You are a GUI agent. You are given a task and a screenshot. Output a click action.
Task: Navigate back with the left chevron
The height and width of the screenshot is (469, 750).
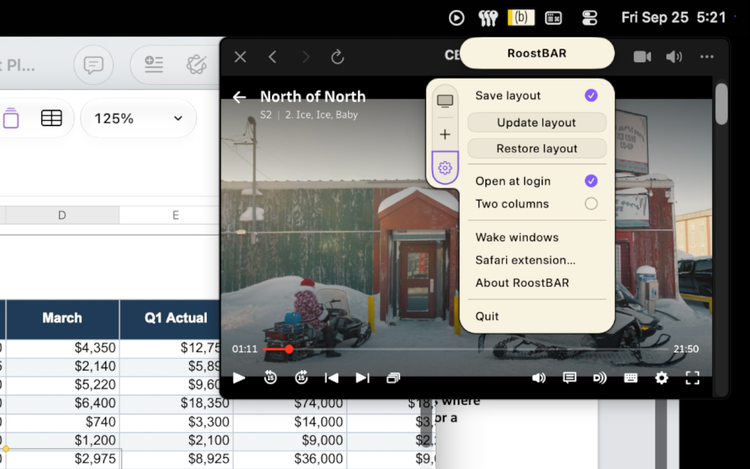[x=273, y=57]
